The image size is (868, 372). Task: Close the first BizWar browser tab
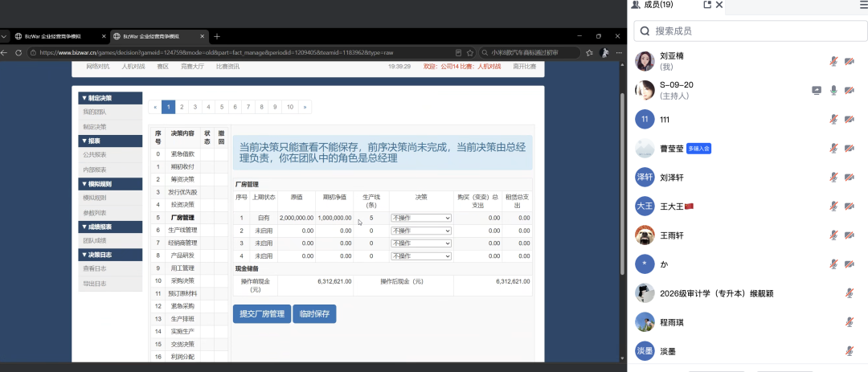tap(104, 36)
